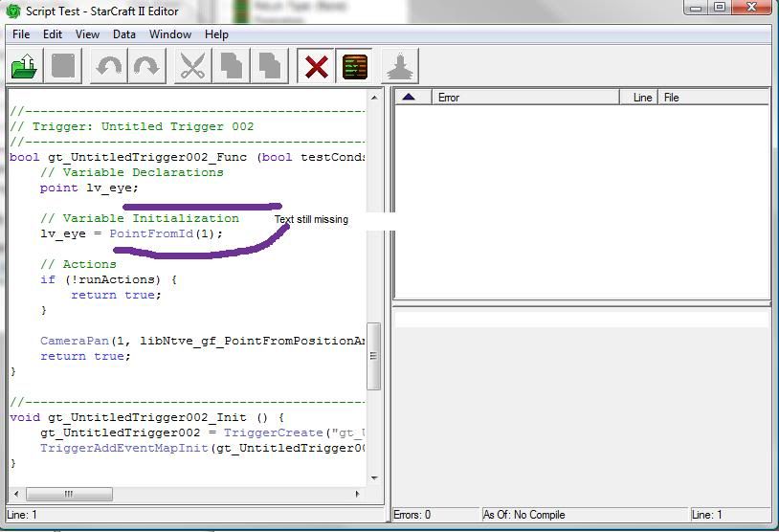Click the code editor horizontal scrollbar thumb
Viewport: 779px width, 532px height.
pos(69,495)
